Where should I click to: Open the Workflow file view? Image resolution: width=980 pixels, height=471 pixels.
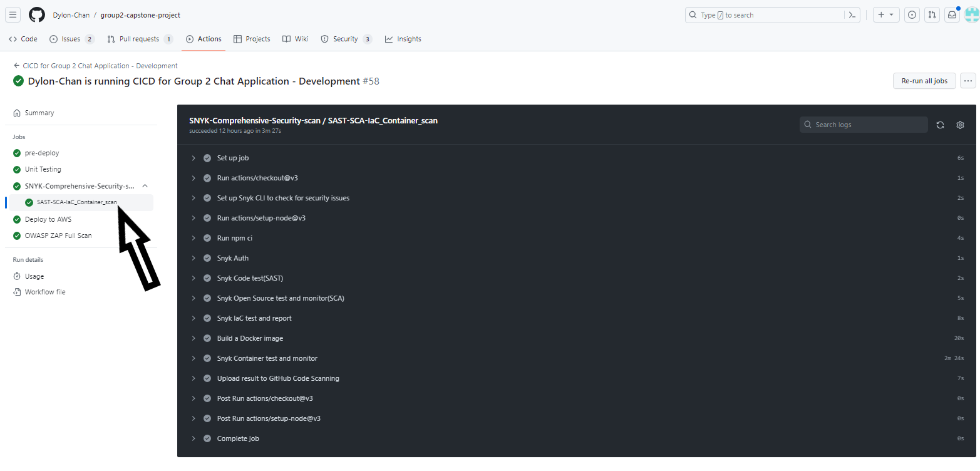(44, 292)
